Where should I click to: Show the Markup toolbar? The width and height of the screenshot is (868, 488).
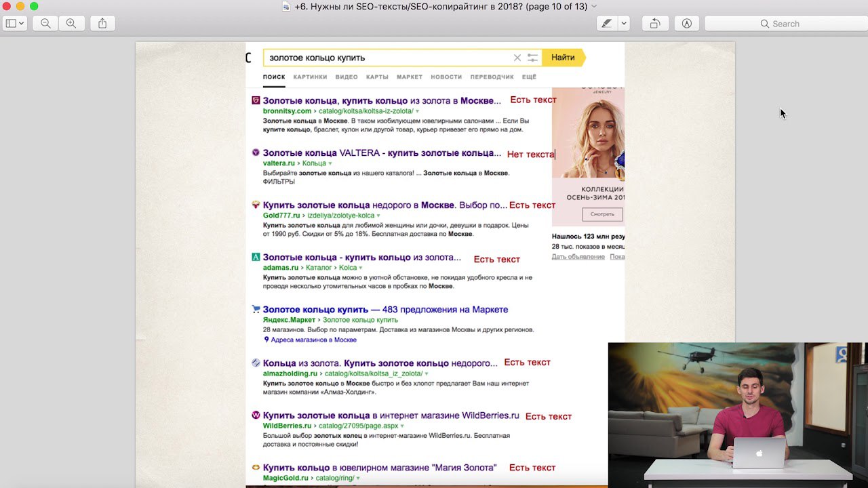687,23
